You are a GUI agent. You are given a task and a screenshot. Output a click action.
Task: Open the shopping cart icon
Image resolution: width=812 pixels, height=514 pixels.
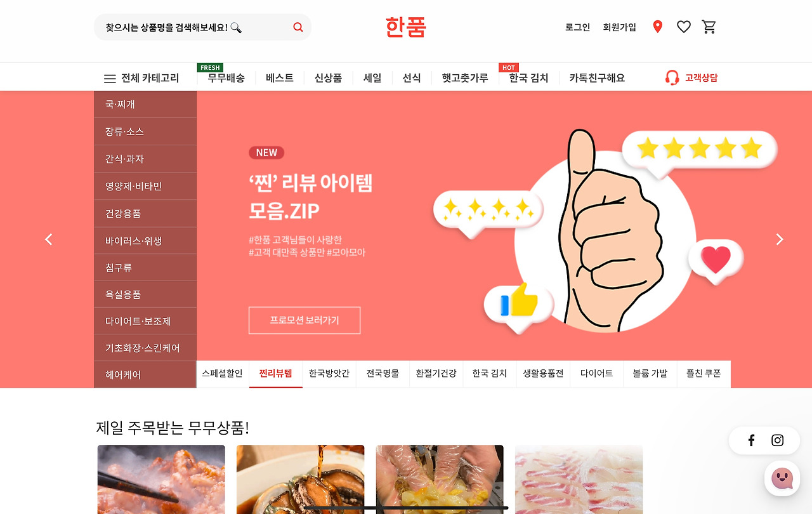[709, 27]
